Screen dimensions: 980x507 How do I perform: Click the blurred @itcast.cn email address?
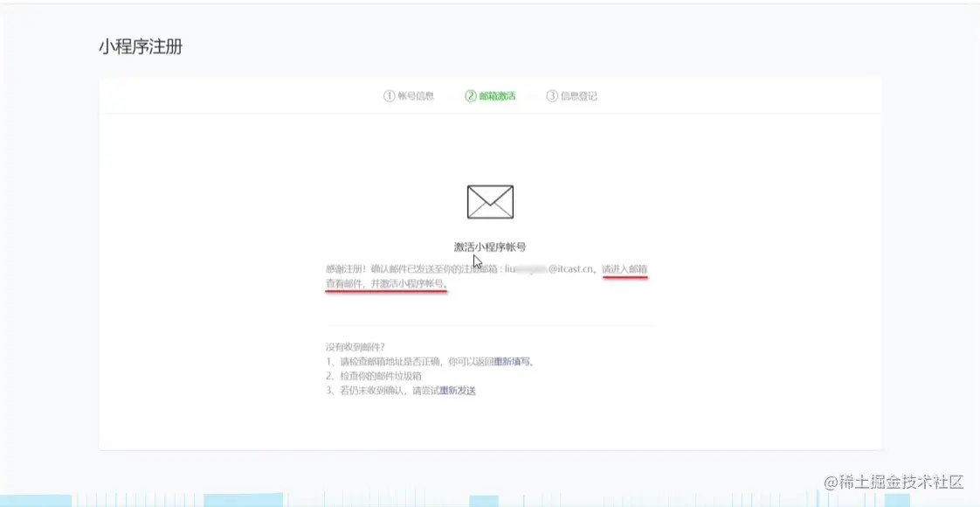[550, 269]
